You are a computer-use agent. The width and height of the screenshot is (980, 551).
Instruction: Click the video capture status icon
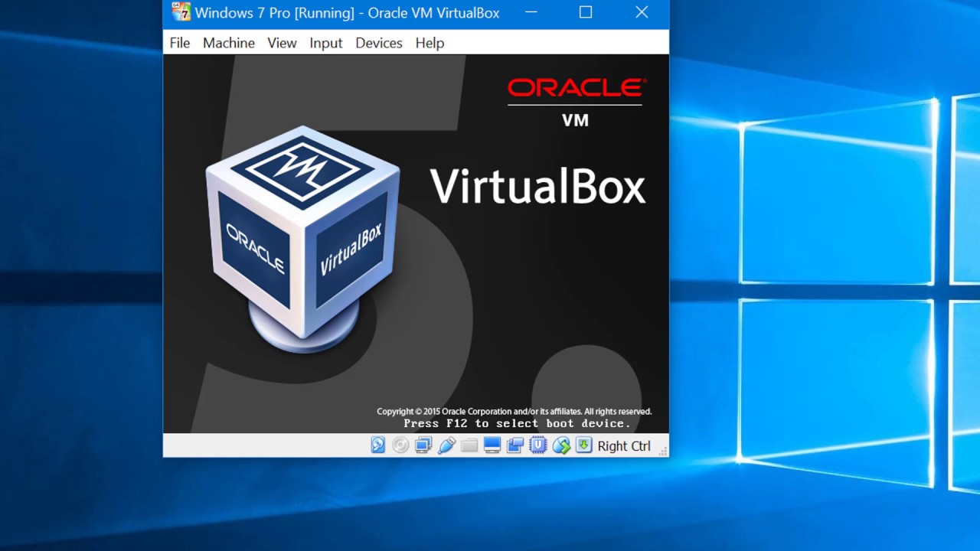coord(515,445)
